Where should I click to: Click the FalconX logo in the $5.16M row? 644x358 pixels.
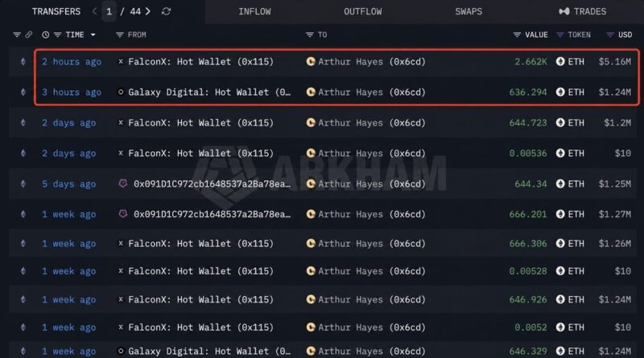(121, 62)
